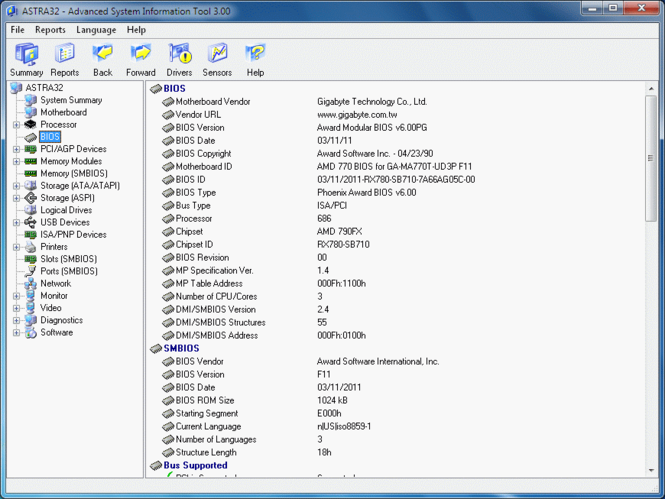The width and height of the screenshot is (665, 499).
Task: Expand the Processor tree node
Action: (x=16, y=125)
